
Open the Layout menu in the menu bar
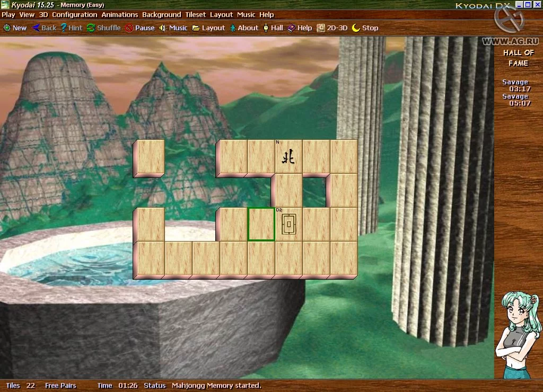221,15
